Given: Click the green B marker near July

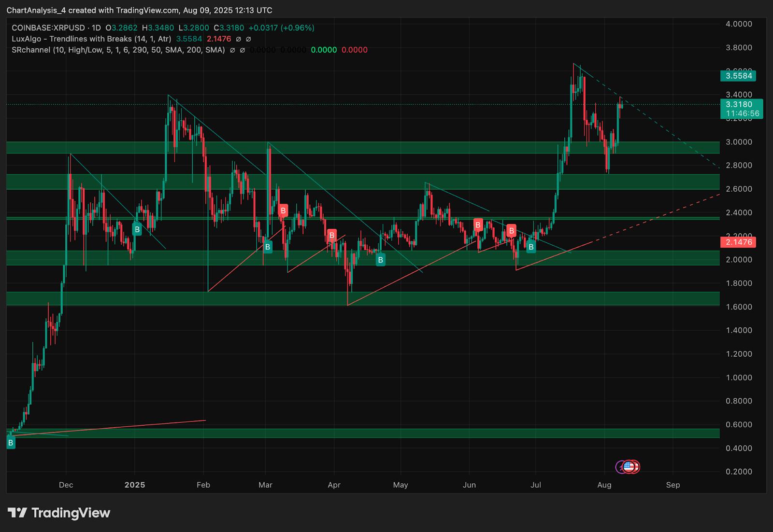Looking at the screenshot, I should tap(531, 247).
